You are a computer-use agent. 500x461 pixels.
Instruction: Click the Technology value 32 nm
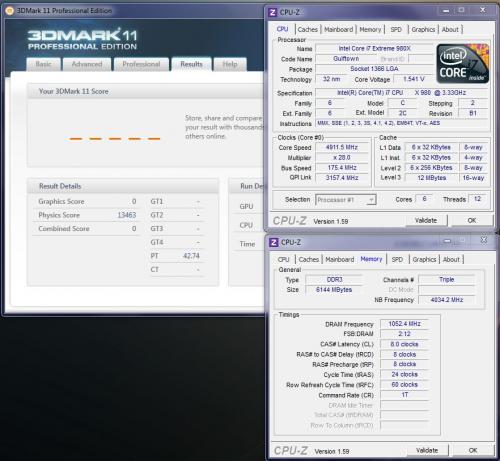(331, 79)
